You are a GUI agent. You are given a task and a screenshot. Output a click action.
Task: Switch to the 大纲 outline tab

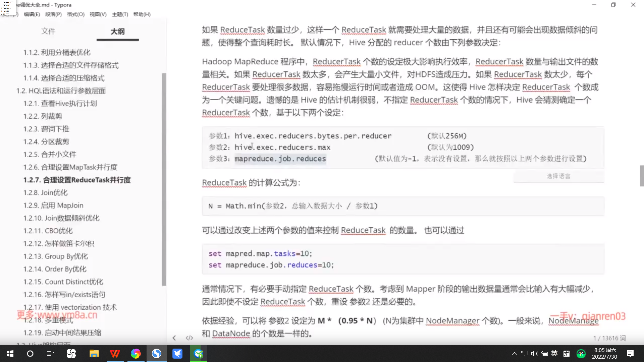point(117,31)
